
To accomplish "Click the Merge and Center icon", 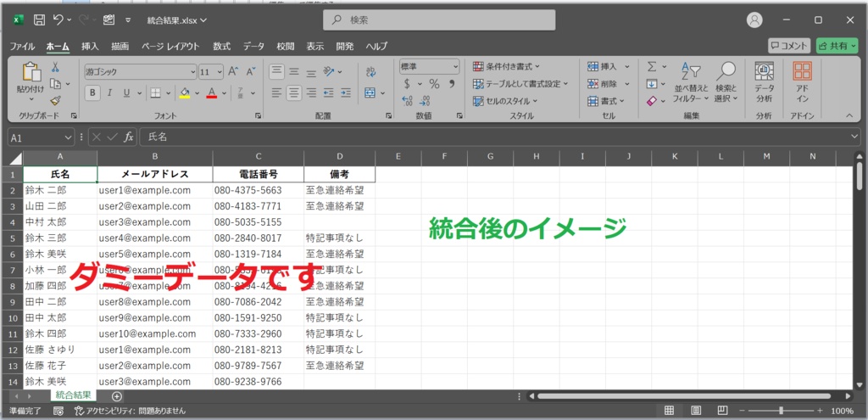I will [x=370, y=92].
